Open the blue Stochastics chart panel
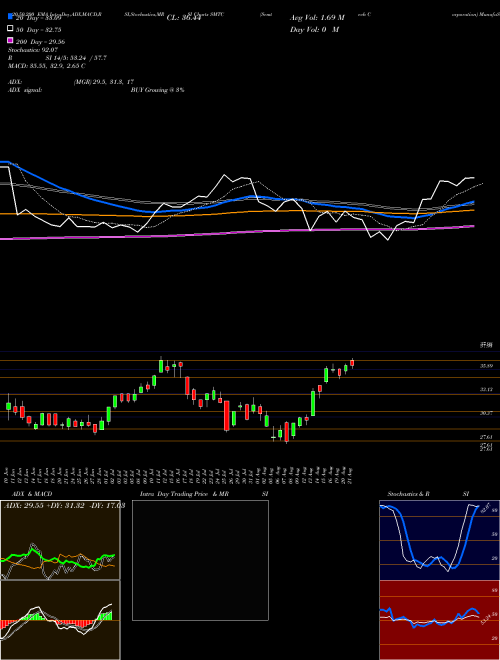500x660 pixels. 439,540
